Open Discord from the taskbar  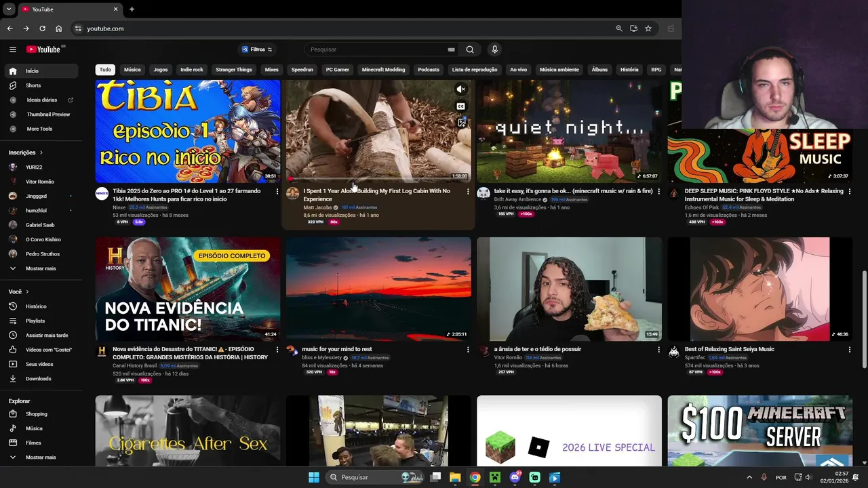tap(515, 477)
